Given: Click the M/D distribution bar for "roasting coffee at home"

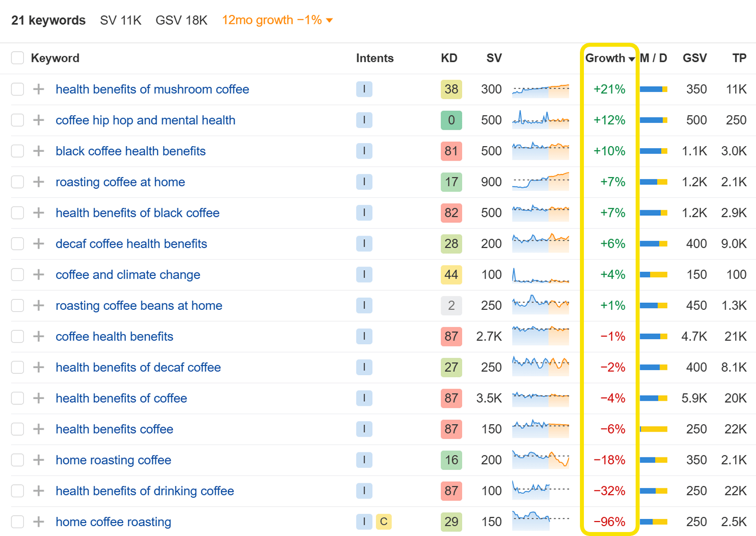Looking at the screenshot, I should click(x=653, y=182).
